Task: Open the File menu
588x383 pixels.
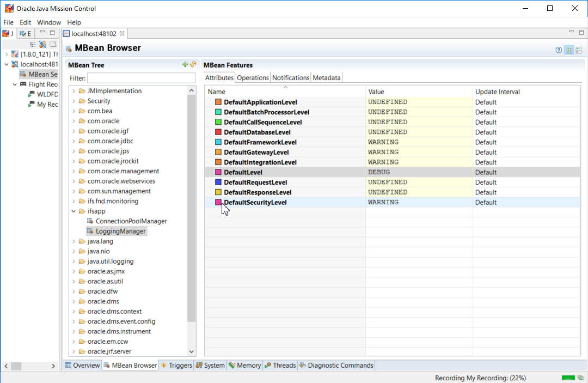Action: pos(8,22)
